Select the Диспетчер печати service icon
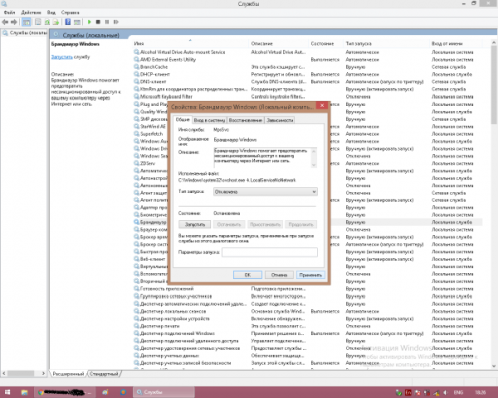The height and width of the screenshot is (398, 498). 136,326
